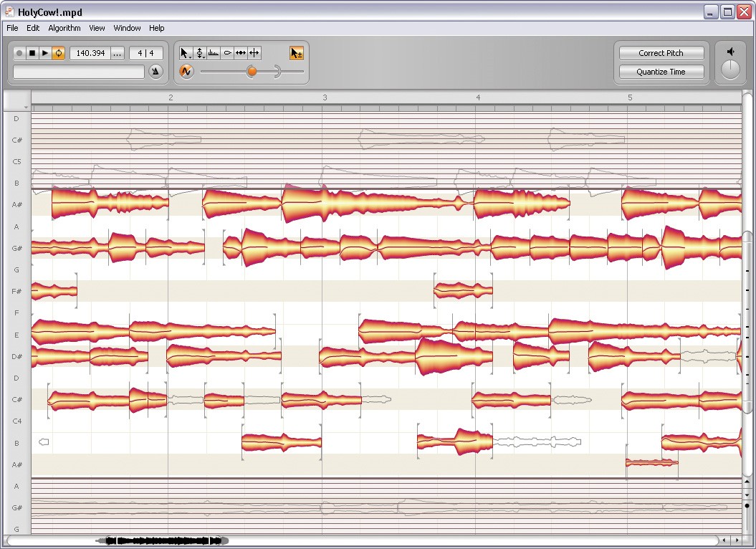
Task: Click bar 4 on the time ruler
Action: [x=478, y=97]
